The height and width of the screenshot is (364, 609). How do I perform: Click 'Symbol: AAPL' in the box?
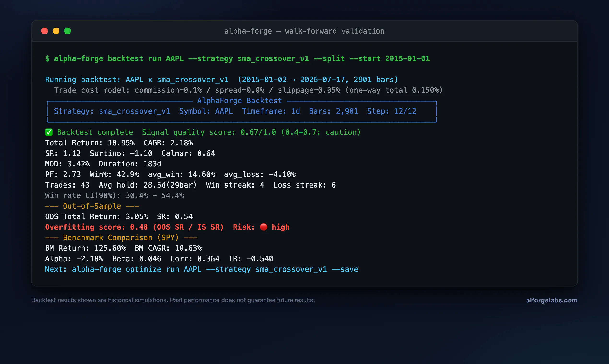206,111
